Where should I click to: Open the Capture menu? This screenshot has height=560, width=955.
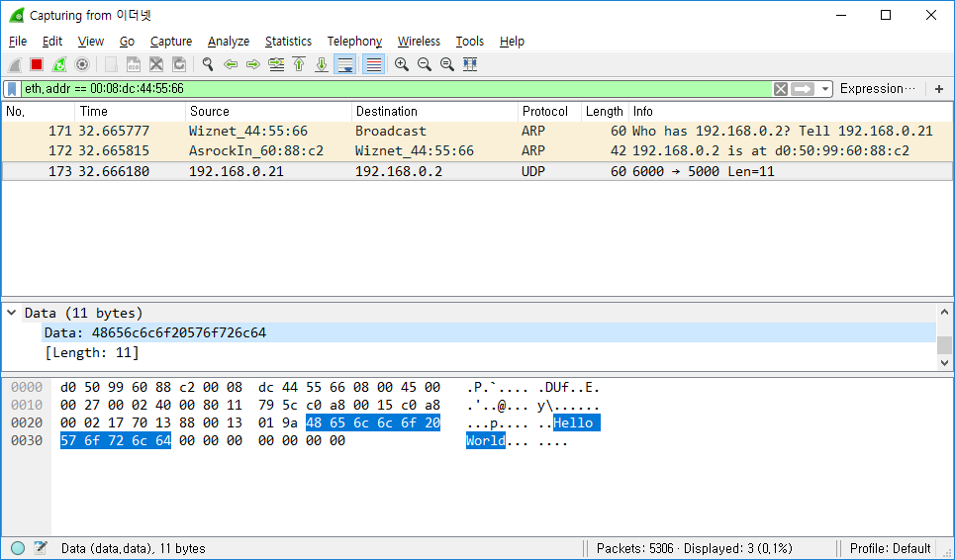pyautogui.click(x=171, y=42)
